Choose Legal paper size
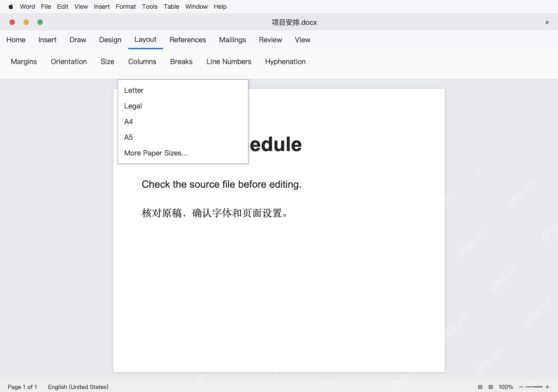Image resolution: width=558 pixels, height=392 pixels. 183,106
